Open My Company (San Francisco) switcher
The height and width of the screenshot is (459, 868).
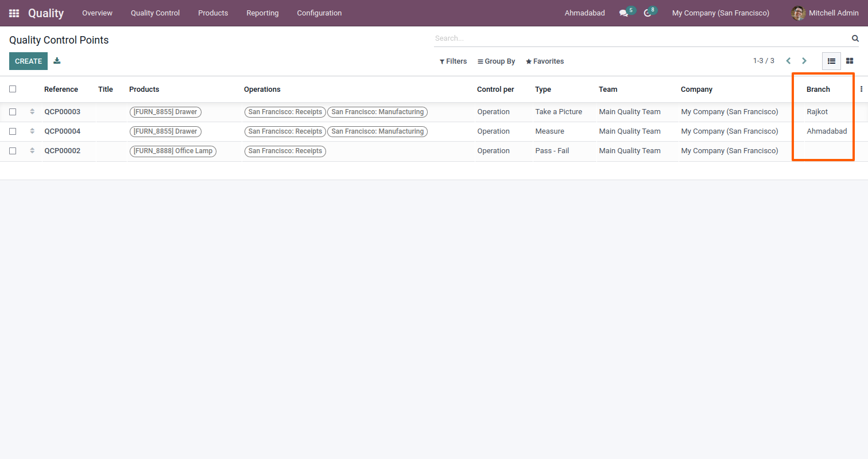(720, 13)
